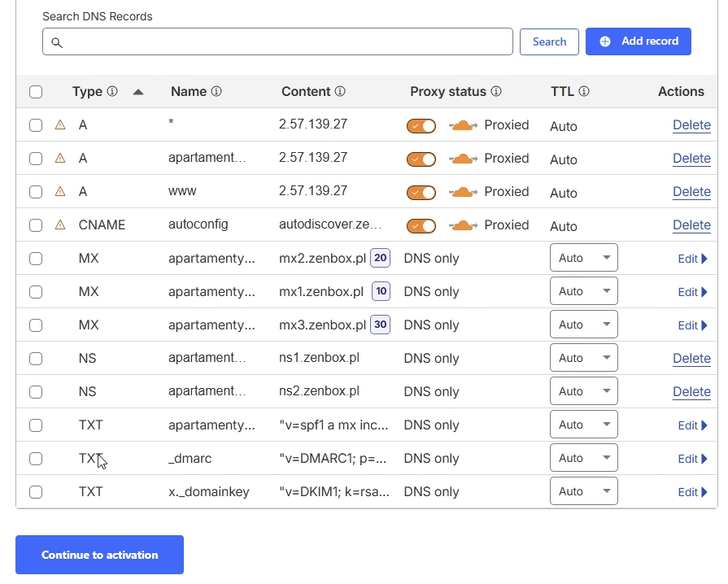Open TTL dropdown for ns1.zenbox.pl
Image resolution: width=728 pixels, height=584 pixels.
[583, 358]
